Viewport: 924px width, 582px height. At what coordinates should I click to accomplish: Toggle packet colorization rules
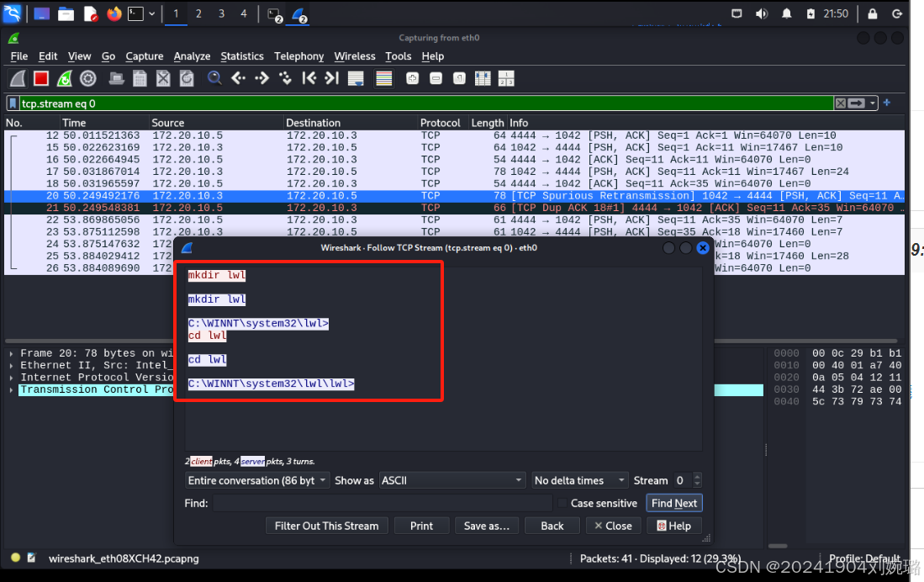383,78
